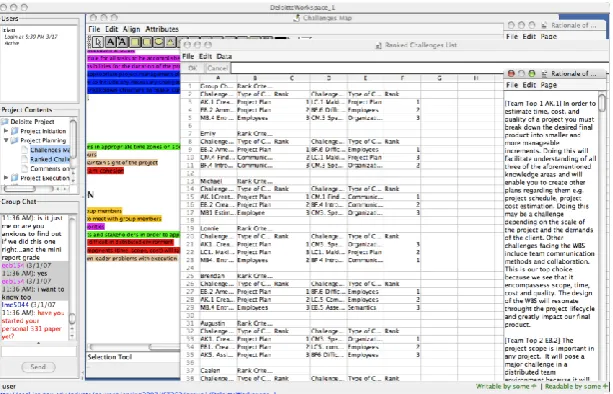
Task: Send the group chat message
Action: point(38,367)
